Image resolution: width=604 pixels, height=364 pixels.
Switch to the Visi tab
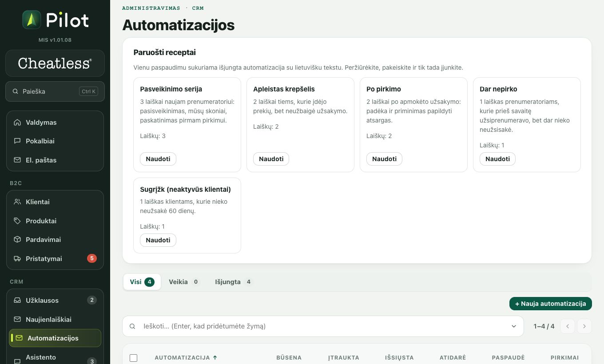click(x=142, y=282)
